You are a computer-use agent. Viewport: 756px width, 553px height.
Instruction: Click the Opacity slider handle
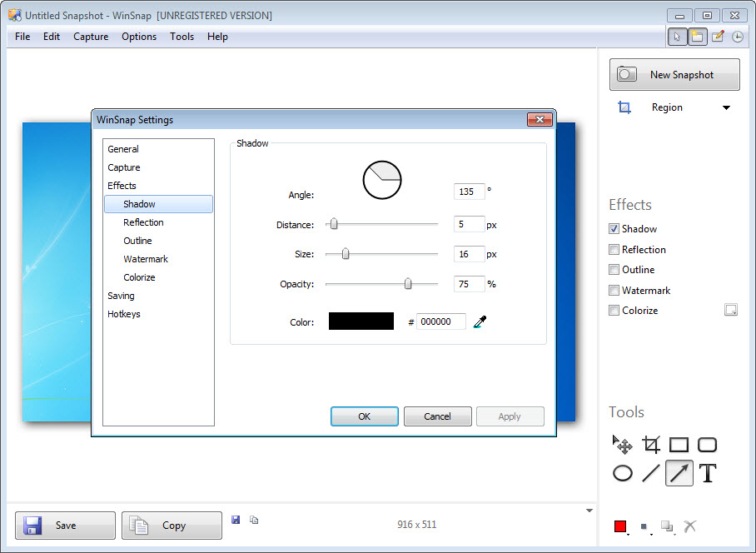[408, 283]
